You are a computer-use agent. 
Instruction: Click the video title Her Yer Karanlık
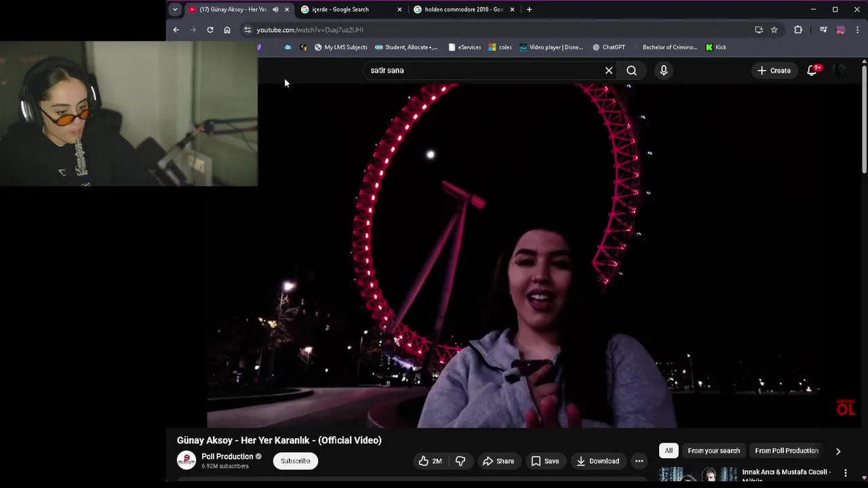tap(279, 440)
